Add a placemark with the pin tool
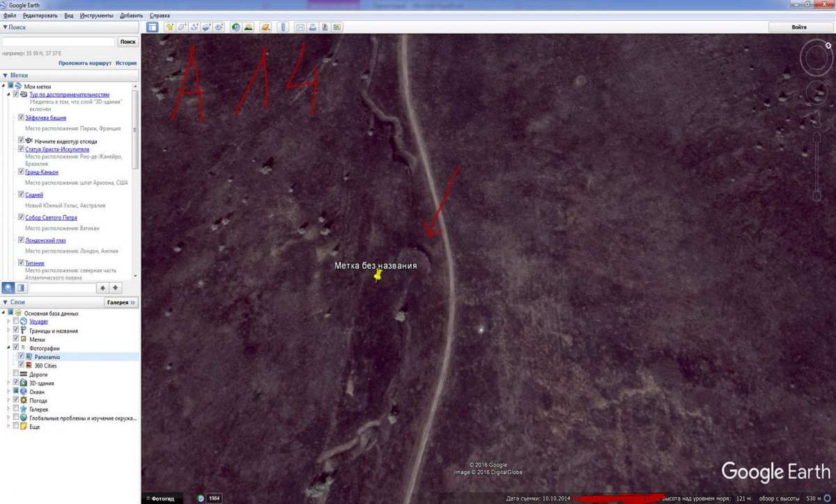 (169, 27)
